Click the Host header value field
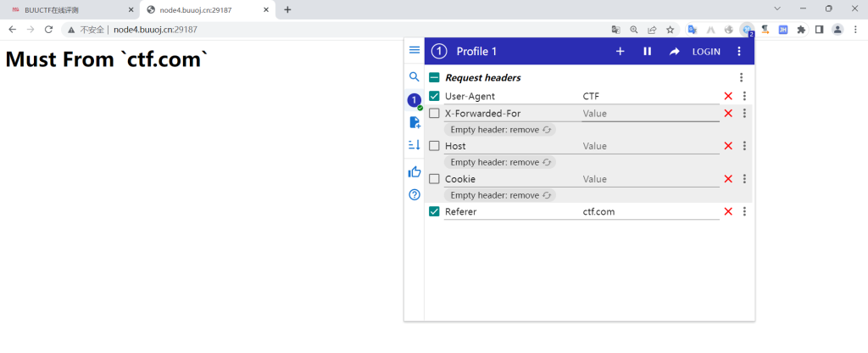868x353 pixels. (648, 146)
